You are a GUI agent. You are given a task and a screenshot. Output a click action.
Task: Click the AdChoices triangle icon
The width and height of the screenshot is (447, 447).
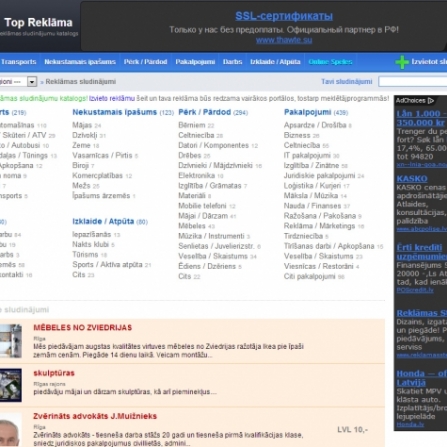pyautogui.click(x=431, y=100)
